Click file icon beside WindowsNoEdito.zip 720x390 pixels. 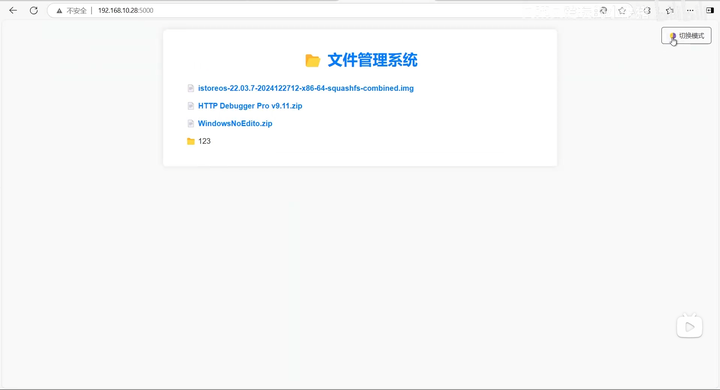click(191, 123)
